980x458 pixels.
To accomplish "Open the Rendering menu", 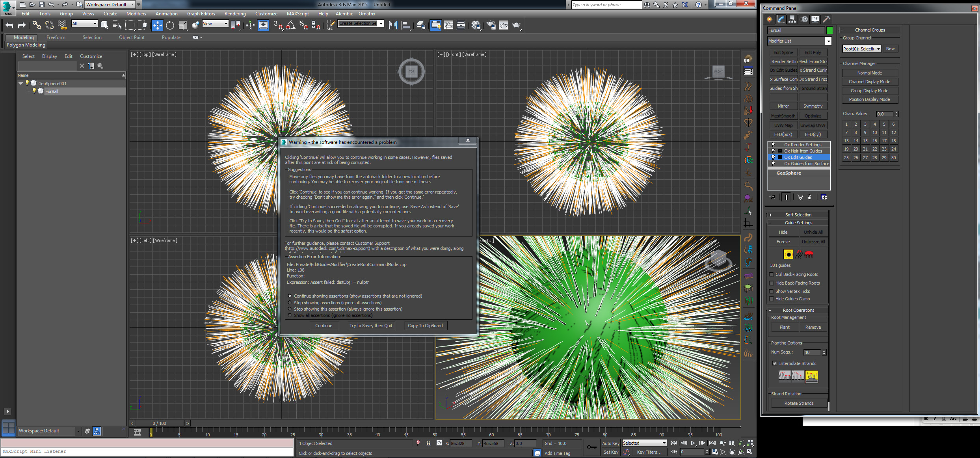I will click(235, 14).
